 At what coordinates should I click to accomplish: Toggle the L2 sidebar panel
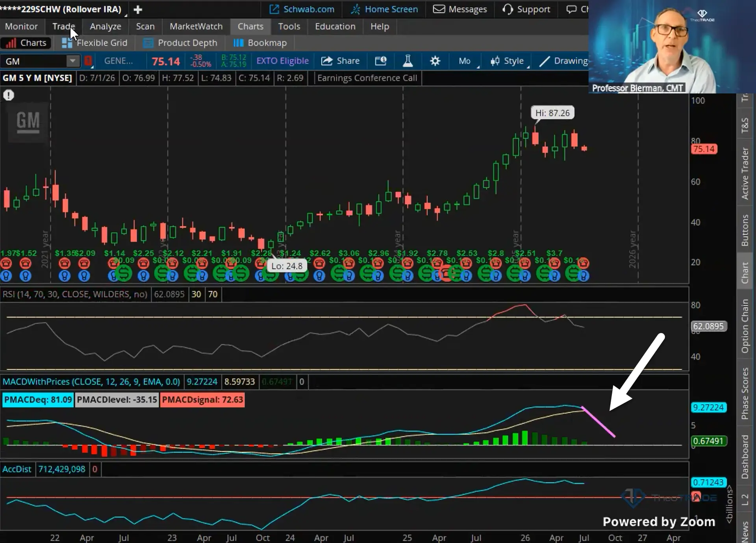745,500
